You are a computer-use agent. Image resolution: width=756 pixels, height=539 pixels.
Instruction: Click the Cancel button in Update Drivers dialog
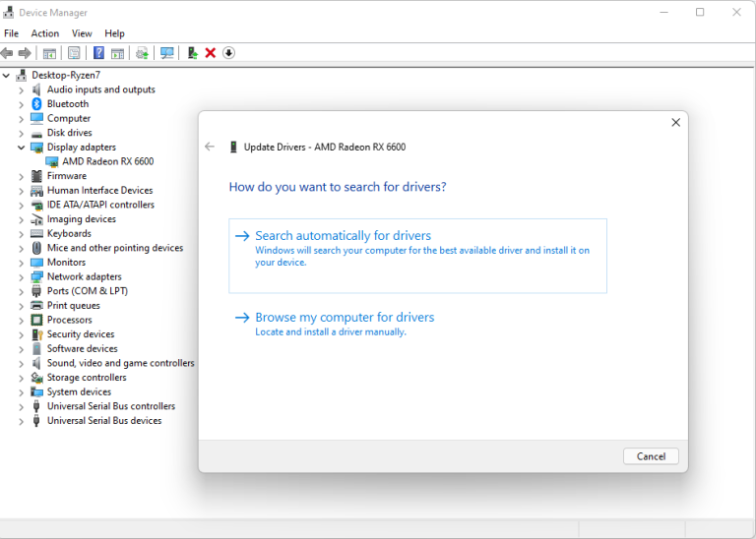tap(651, 456)
